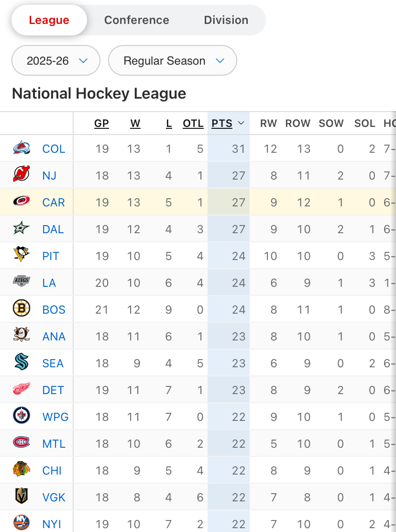The width and height of the screenshot is (396, 532).
Task: Click the Chicago Blackhawks logo
Action: click(22, 470)
